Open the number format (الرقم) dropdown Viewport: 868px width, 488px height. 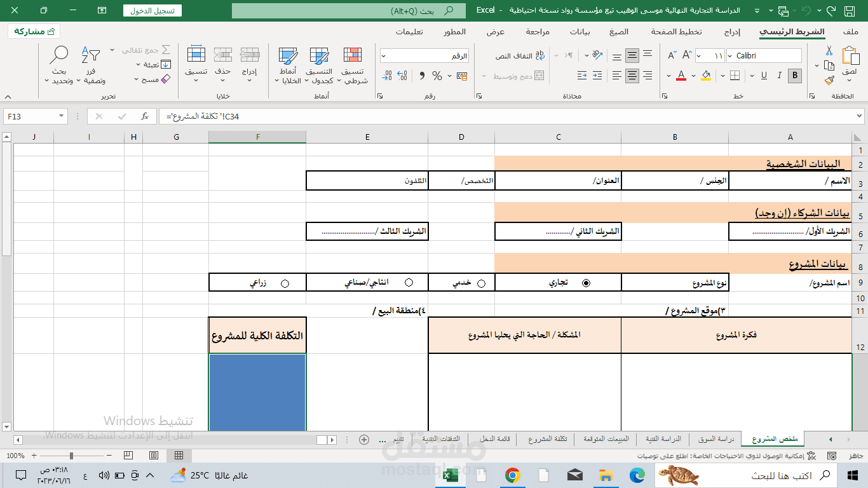point(384,56)
